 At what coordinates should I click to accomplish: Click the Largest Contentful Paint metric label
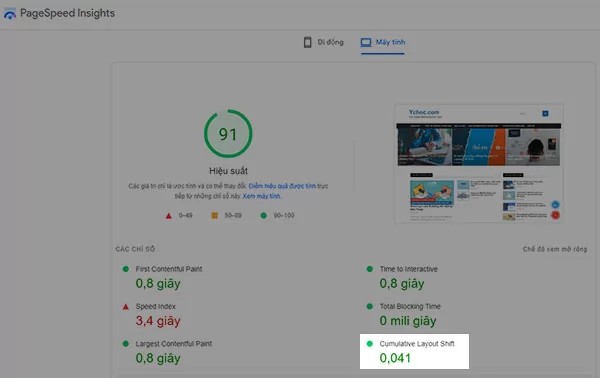(x=174, y=344)
